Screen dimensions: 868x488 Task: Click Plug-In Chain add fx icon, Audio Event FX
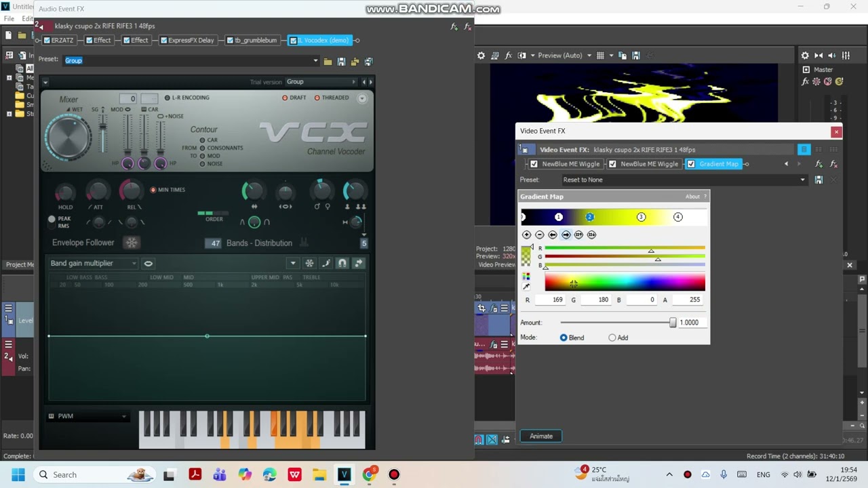point(454,26)
